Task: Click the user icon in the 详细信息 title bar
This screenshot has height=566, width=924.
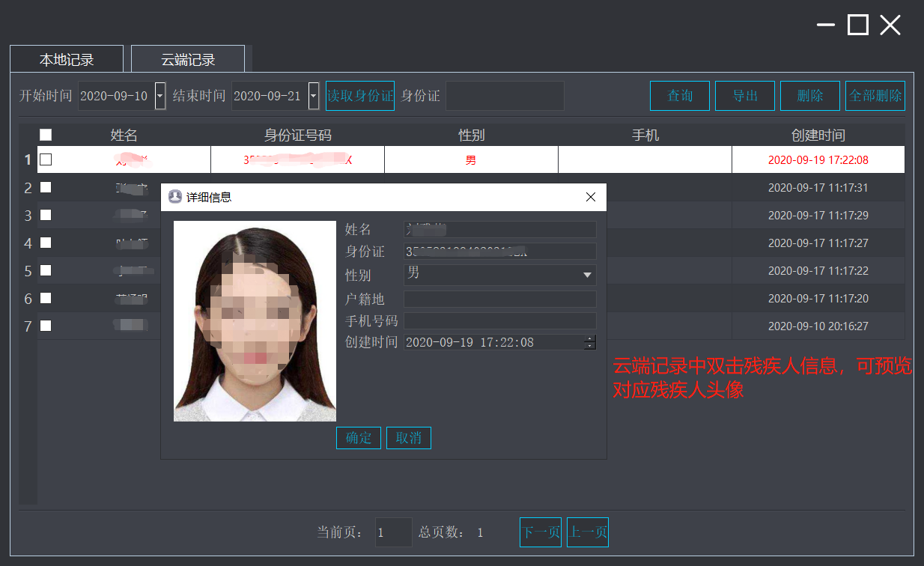Action: point(175,197)
